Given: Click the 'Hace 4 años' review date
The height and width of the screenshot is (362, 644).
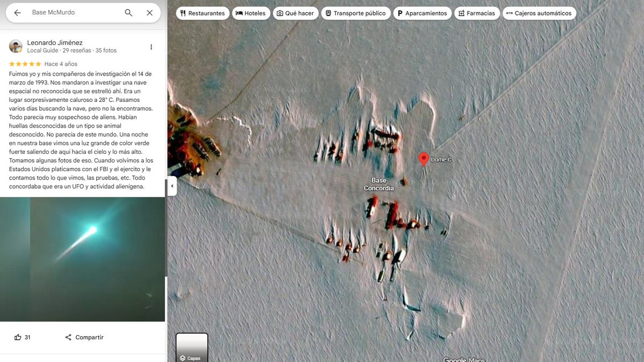Looking at the screenshot, I should pos(61,64).
